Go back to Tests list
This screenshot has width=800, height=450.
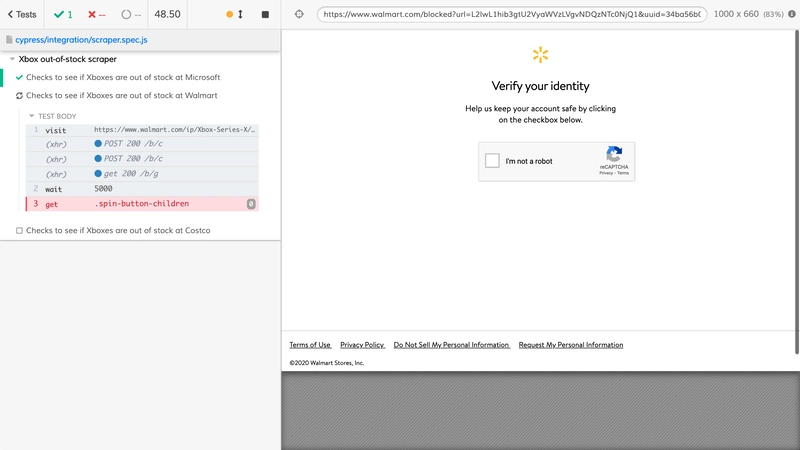point(22,15)
